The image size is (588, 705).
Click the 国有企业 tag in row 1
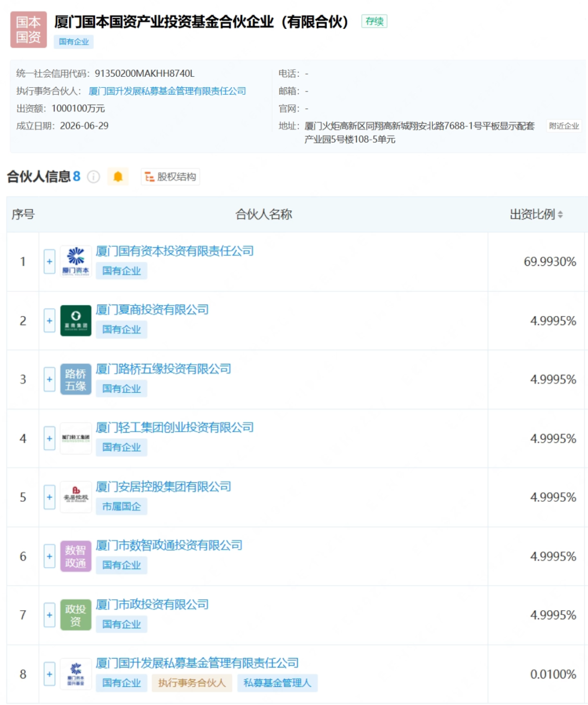[121, 271]
